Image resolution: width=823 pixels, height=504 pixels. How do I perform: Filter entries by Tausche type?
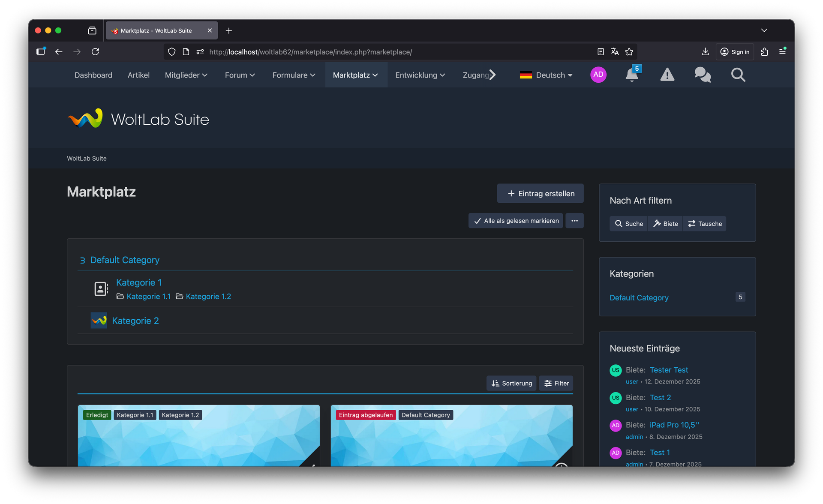tap(705, 224)
